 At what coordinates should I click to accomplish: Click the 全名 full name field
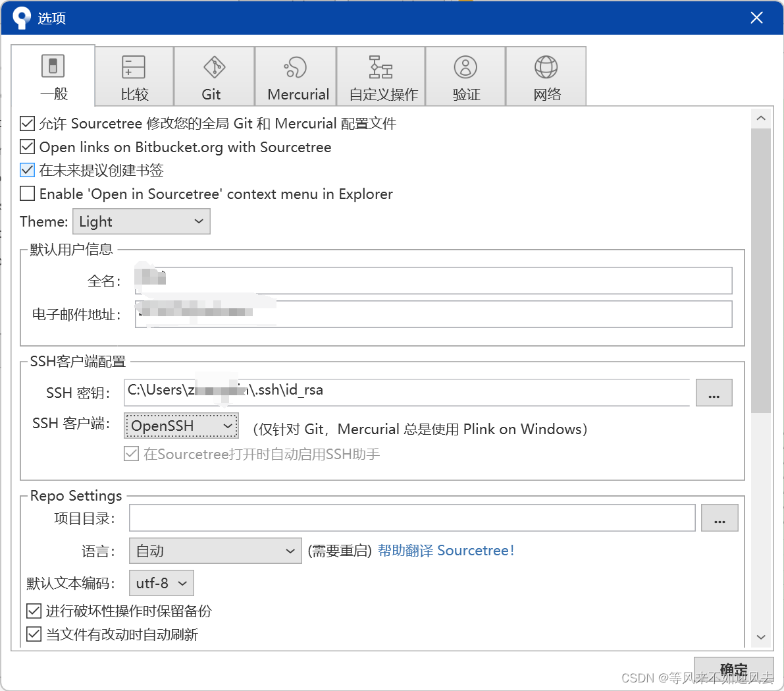[434, 281]
